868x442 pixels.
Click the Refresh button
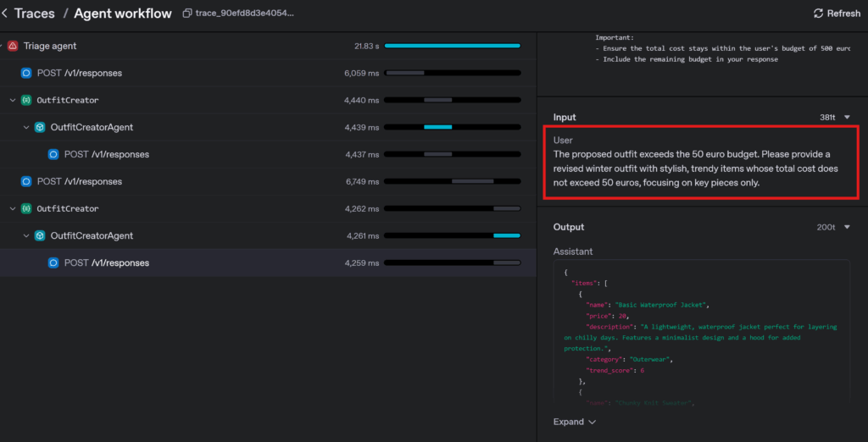[837, 14]
